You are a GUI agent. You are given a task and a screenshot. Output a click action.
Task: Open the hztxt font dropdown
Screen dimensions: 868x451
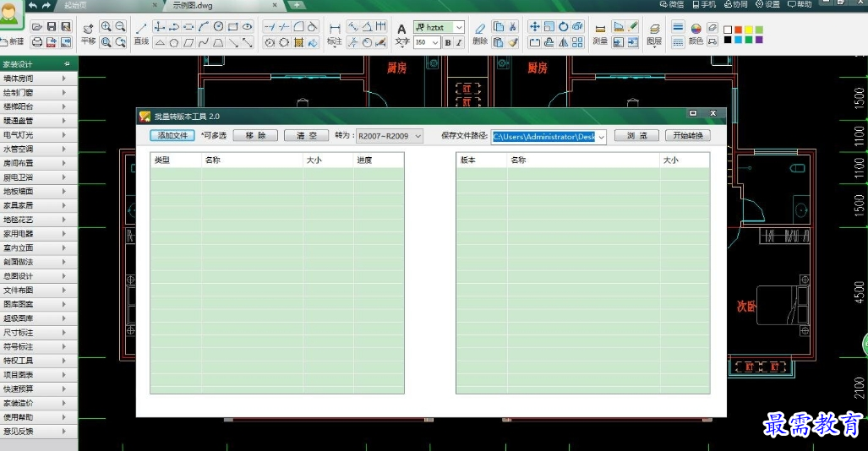coord(459,27)
